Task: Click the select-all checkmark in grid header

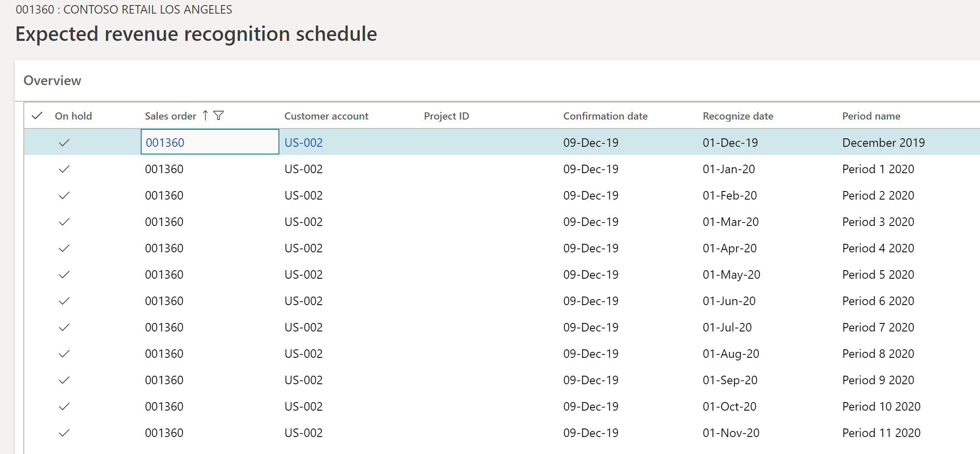Action: [37, 116]
